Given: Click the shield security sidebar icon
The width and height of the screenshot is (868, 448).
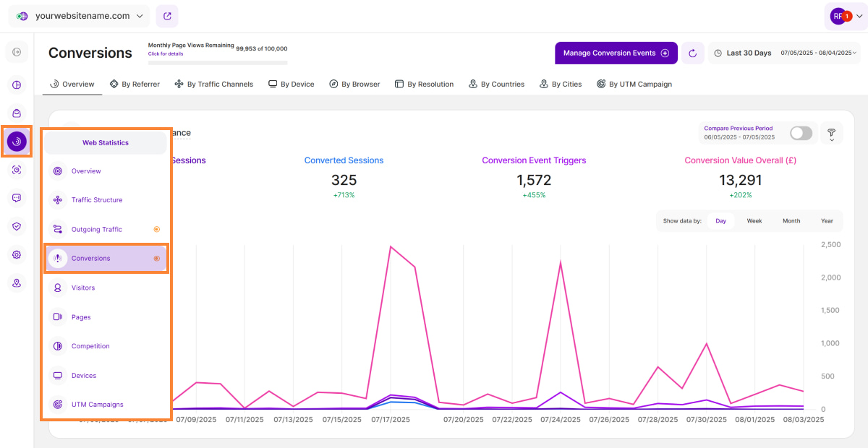Looking at the screenshot, I should (17, 226).
